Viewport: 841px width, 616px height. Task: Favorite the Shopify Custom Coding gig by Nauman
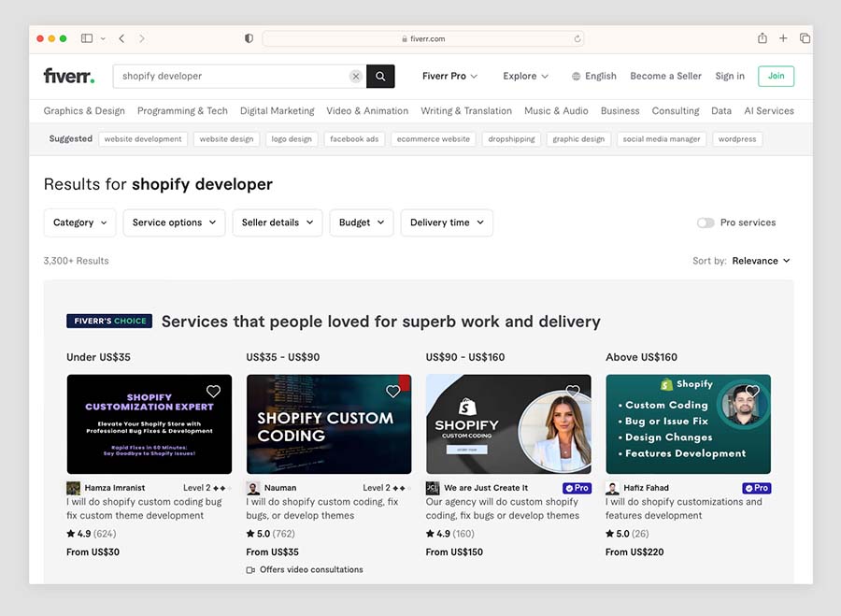click(393, 391)
